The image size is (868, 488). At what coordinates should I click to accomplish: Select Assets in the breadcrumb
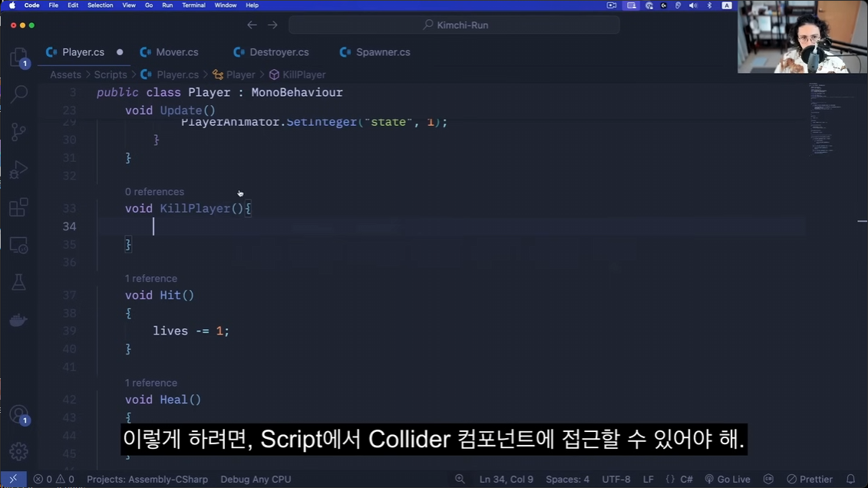[x=65, y=74]
